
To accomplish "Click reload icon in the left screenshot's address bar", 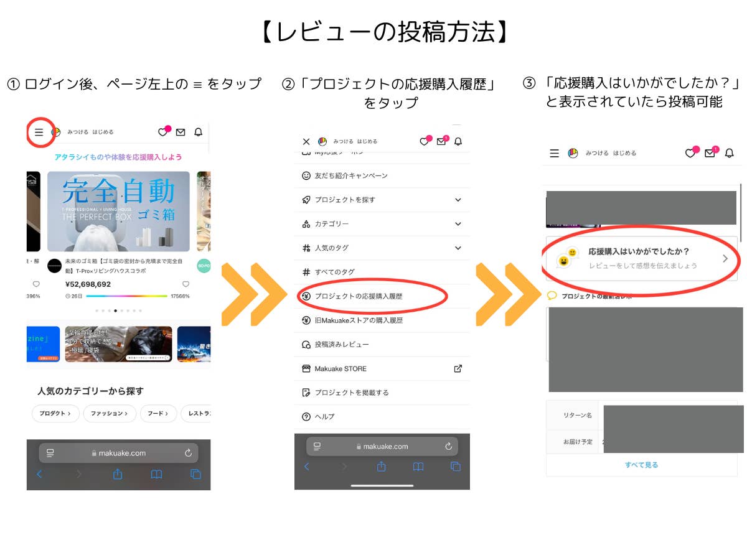I will [x=188, y=453].
